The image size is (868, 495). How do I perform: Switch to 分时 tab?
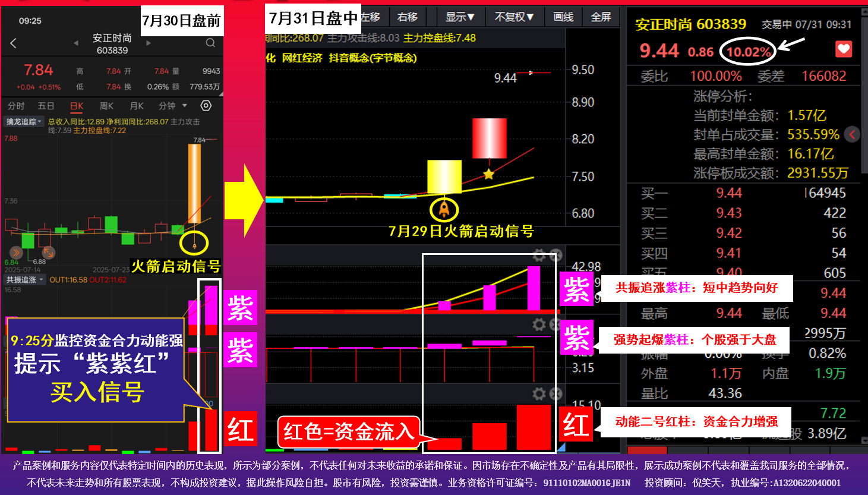[x=16, y=106]
